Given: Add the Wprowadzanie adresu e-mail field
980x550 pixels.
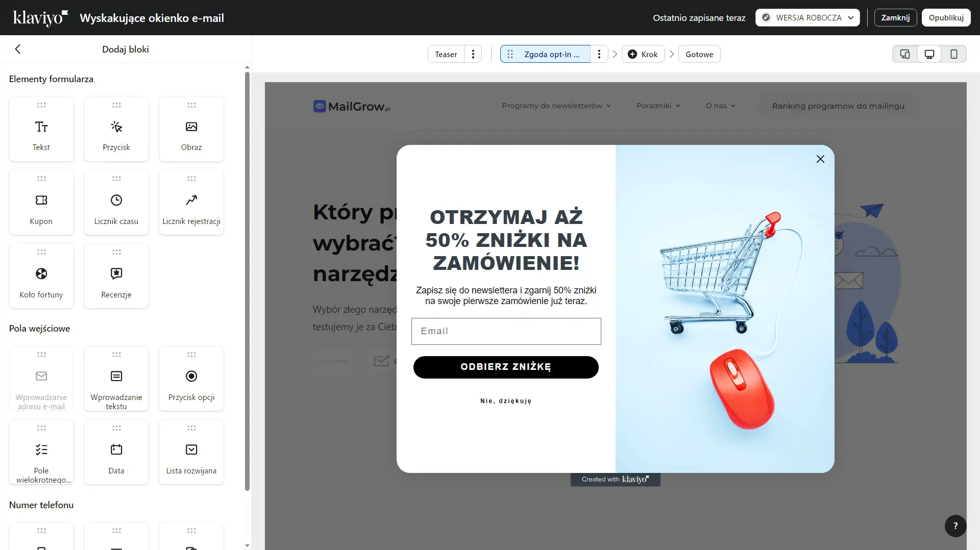Looking at the screenshot, I should (x=41, y=379).
